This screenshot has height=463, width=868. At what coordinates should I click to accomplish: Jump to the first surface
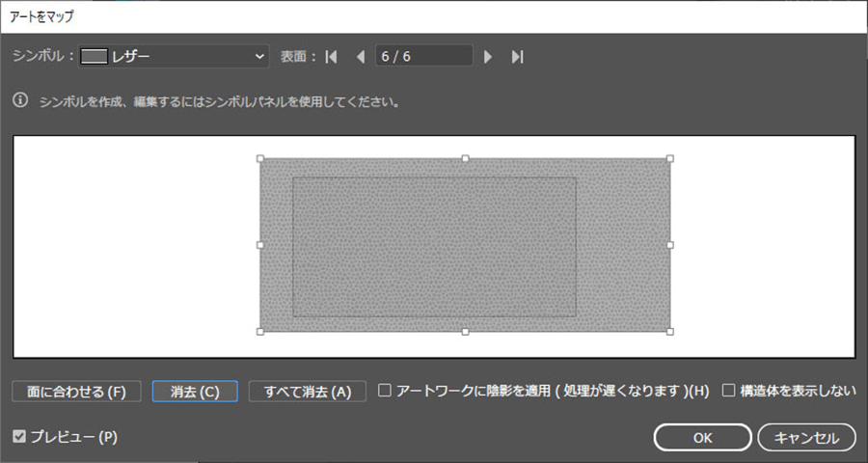[332, 57]
